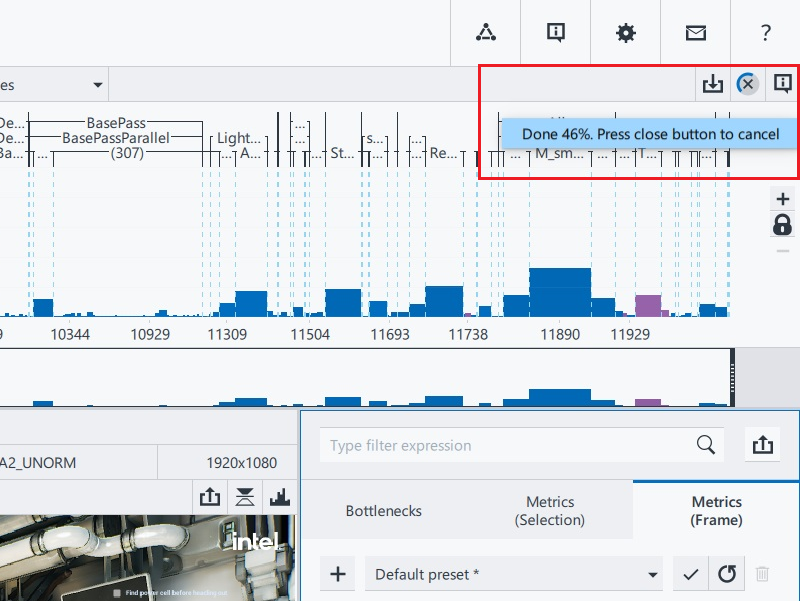
Task: Switch to the Metrics (Selection) tab
Action: pyautogui.click(x=550, y=511)
